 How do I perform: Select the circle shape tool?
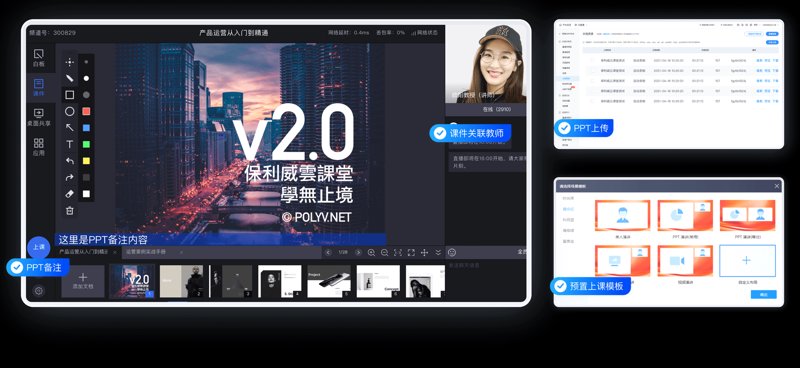click(x=70, y=111)
